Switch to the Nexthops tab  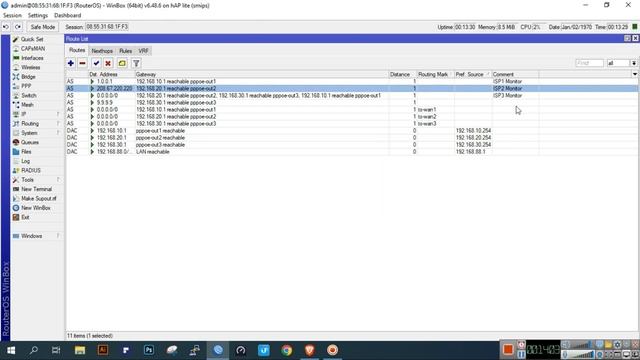click(x=102, y=51)
